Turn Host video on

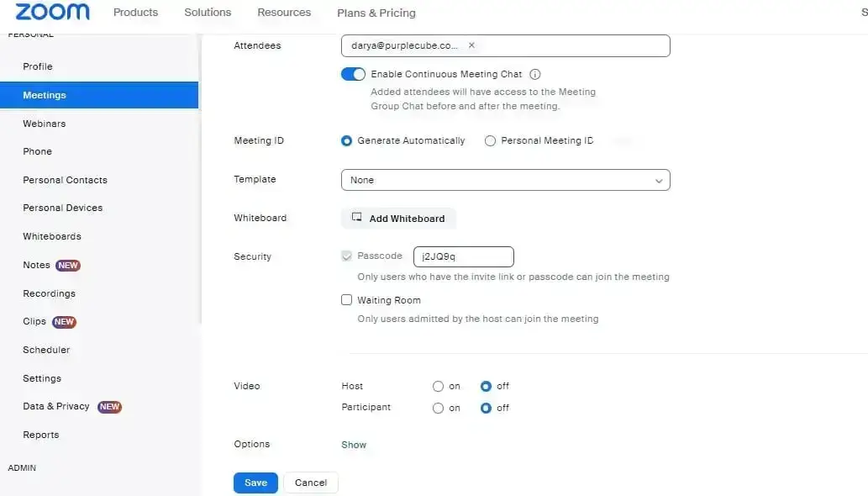[x=438, y=387]
